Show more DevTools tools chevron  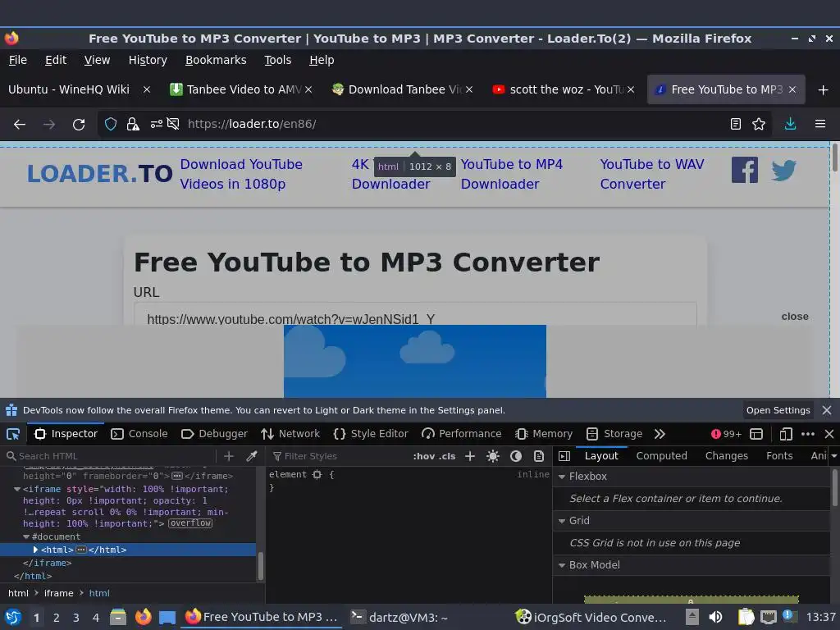point(660,434)
